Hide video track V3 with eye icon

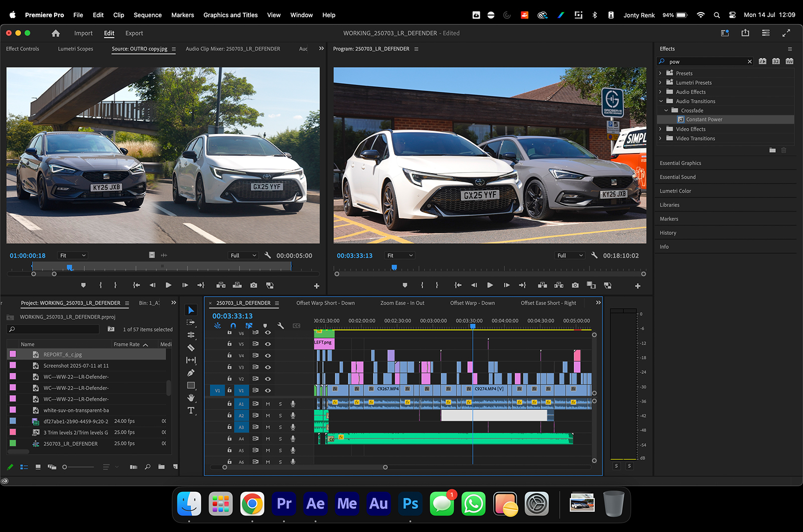268,367
